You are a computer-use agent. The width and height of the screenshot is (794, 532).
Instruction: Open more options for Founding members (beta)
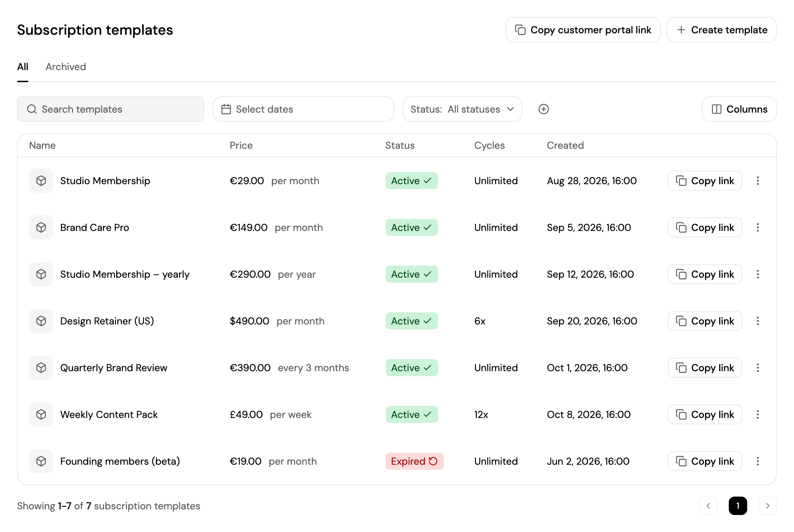click(758, 461)
